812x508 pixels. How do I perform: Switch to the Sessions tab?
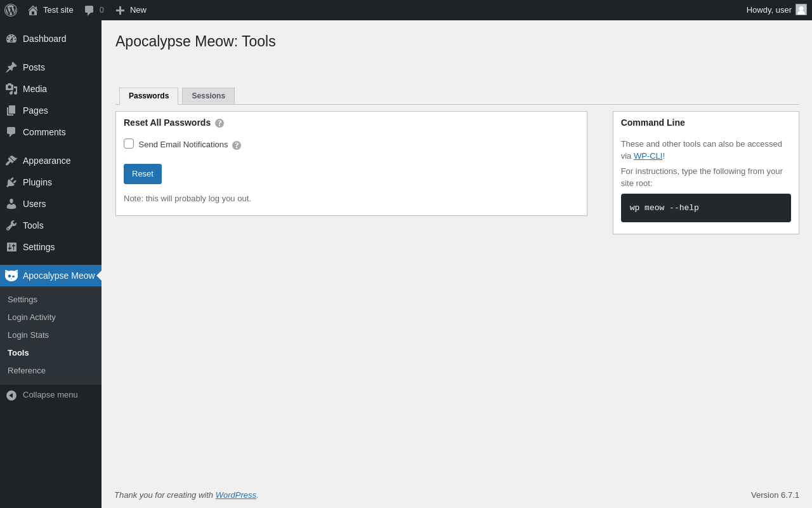[208, 96]
